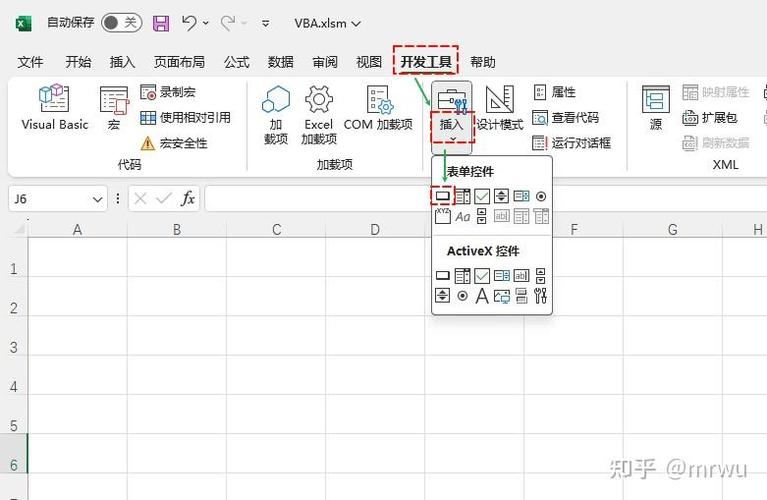Image resolution: width=767 pixels, height=500 pixels.
Task: Open ActiveX More Controls tools icon
Action: [541, 295]
